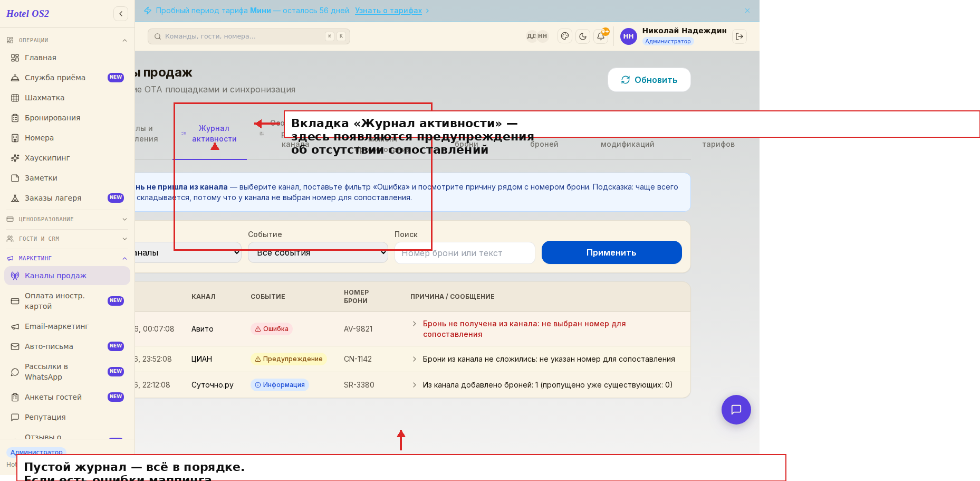980x481 pixels.
Task: Click booking number AV-9821
Action: [x=358, y=329]
